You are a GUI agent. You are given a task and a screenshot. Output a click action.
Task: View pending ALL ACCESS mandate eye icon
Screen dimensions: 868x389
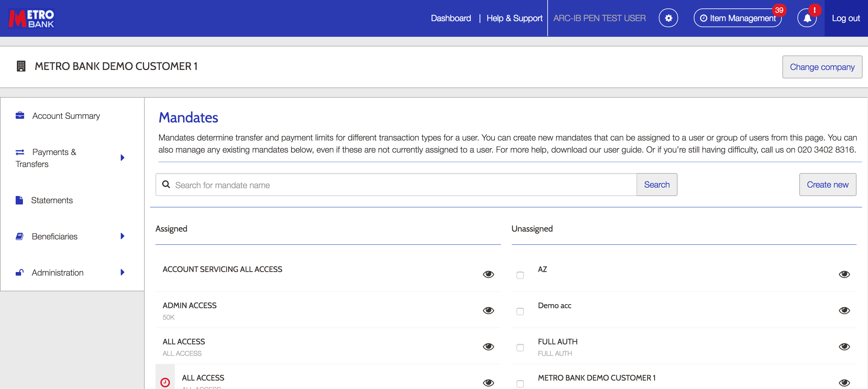(x=488, y=383)
